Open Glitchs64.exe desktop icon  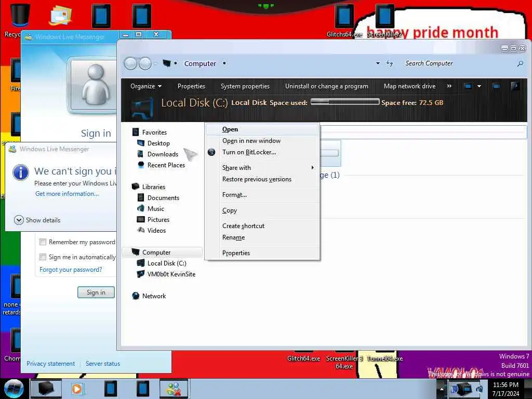click(344, 16)
